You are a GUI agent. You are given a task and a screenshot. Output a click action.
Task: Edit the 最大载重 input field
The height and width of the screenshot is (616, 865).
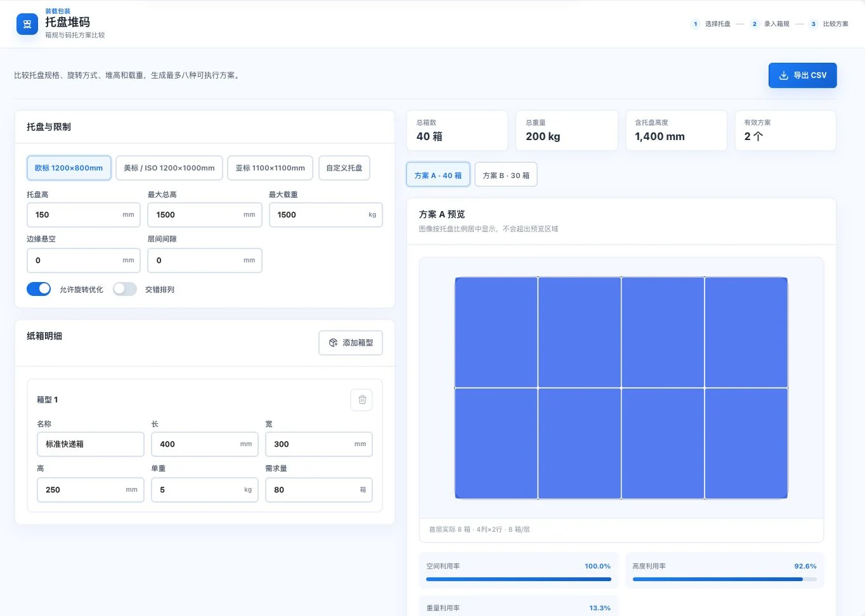point(326,215)
